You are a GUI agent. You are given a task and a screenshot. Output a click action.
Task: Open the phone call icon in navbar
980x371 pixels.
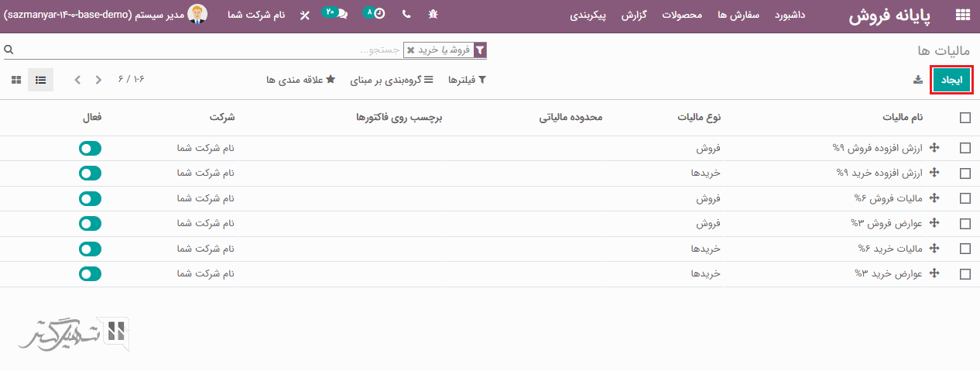tap(406, 15)
